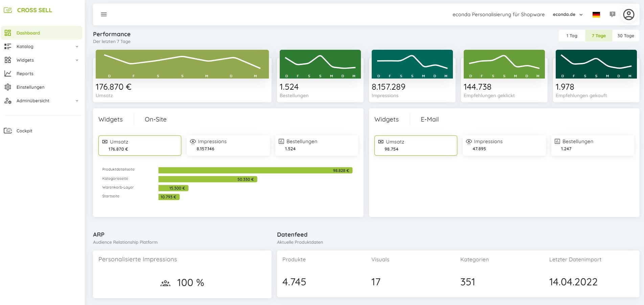Open Einstellungen in the sidebar

pos(42,87)
